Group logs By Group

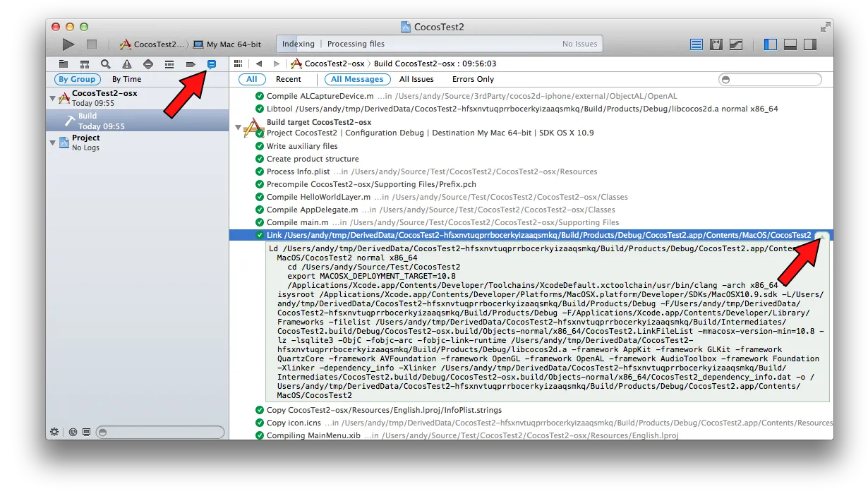(x=77, y=79)
